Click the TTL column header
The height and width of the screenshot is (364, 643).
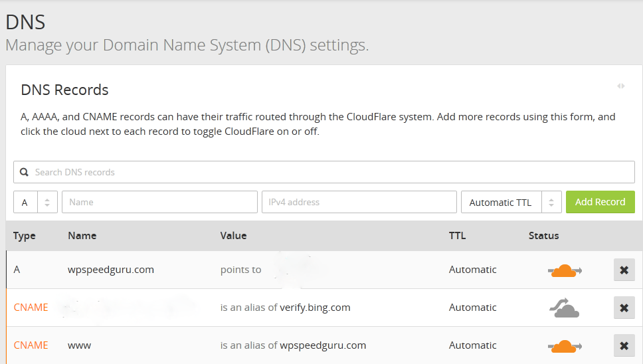tap(457, 236)
